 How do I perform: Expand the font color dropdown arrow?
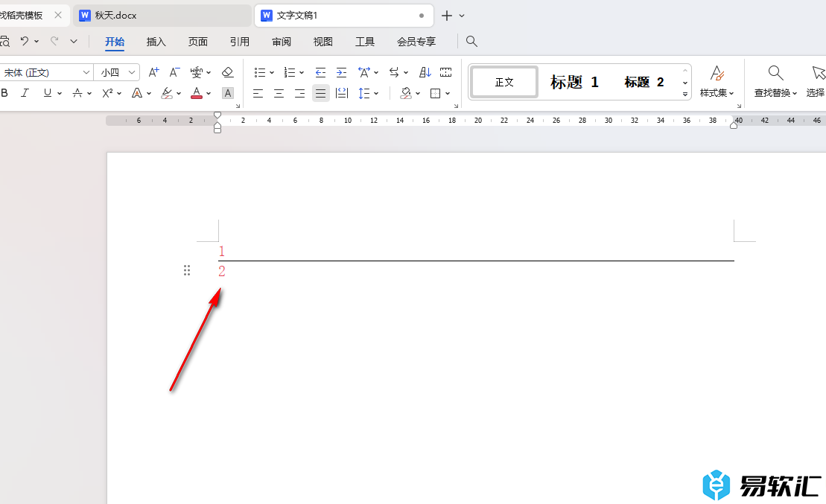pyautogui.click(x=209, y=94)
